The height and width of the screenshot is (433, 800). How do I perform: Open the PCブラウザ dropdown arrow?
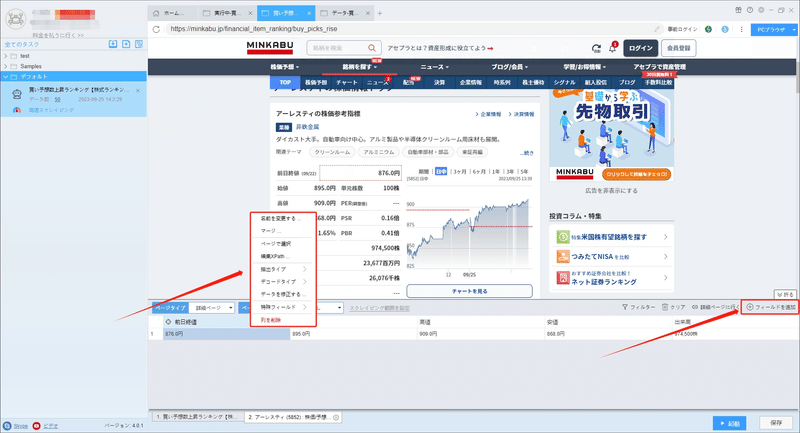tap(794, 30)
